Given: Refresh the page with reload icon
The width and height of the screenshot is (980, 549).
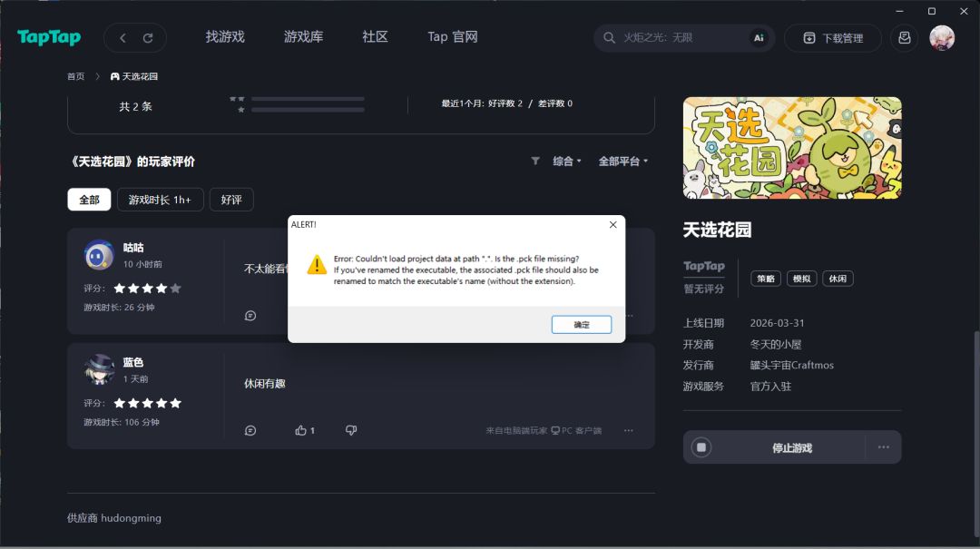Looking at the screenshot, I should click(x=148, y=38).
